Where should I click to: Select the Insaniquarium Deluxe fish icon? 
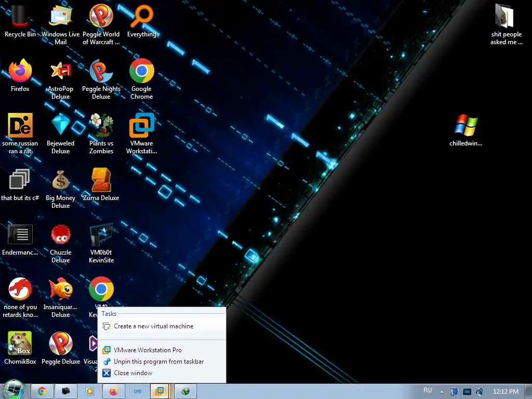60,298
